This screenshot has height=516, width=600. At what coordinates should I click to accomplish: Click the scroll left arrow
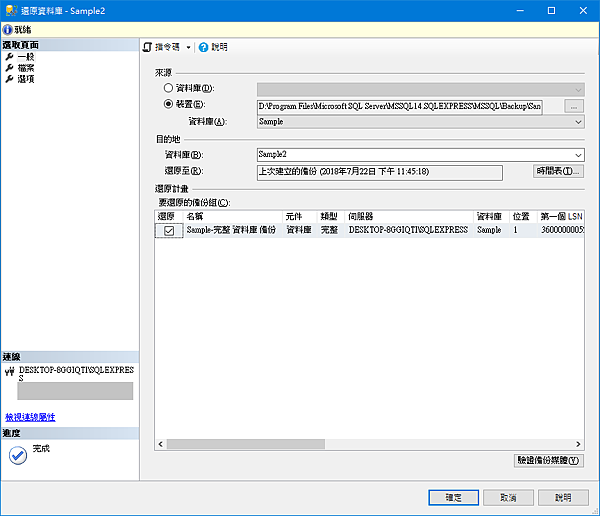click(x=160, y=444)
